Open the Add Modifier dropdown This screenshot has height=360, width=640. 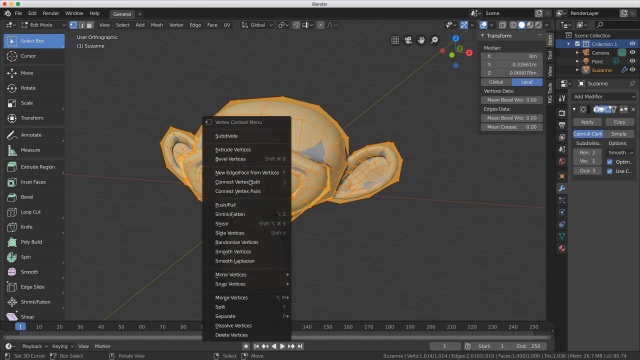pyautogui.click(x=604, y=97)
